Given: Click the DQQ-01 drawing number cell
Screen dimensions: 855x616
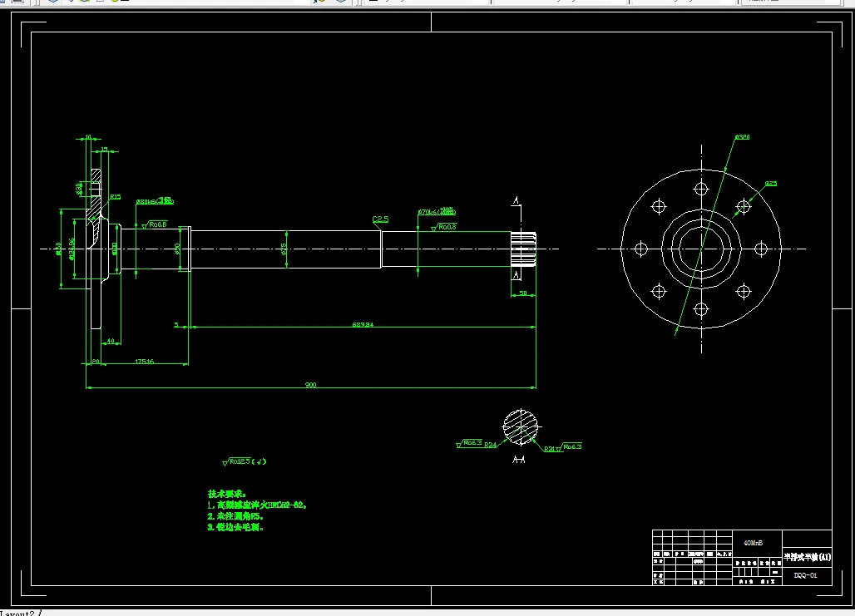Looking at the screenshot, I should coord(805,575).
